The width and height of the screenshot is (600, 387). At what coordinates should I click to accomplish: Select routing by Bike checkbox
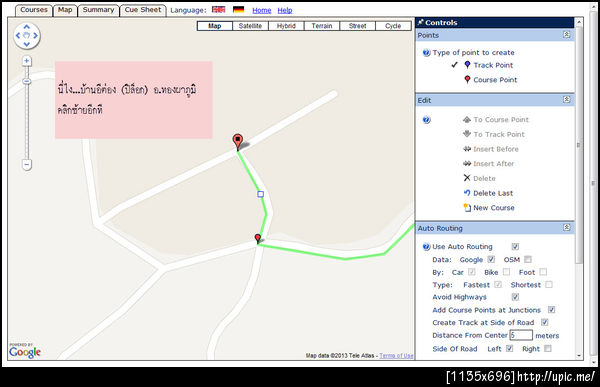506,272
